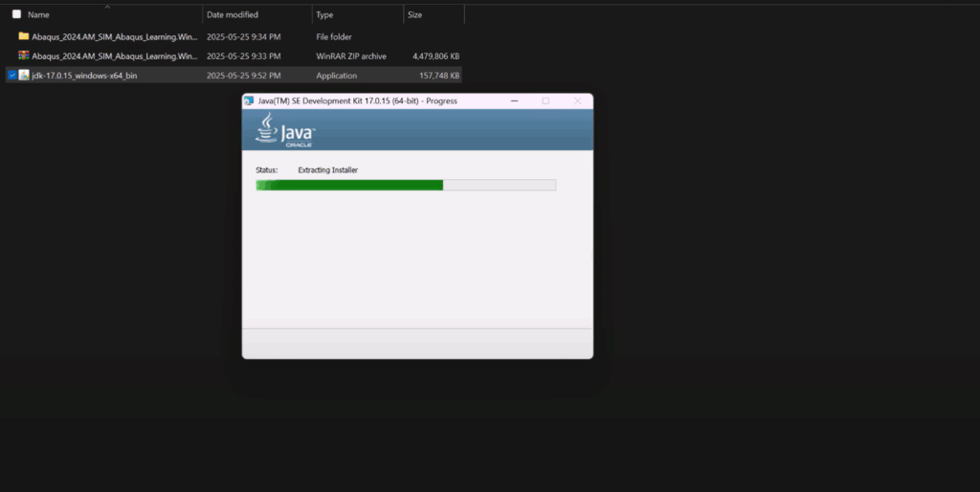Toggle the select-all checkbox beside Name
Screen dimensions: 980x492
(x=17, y=13)
